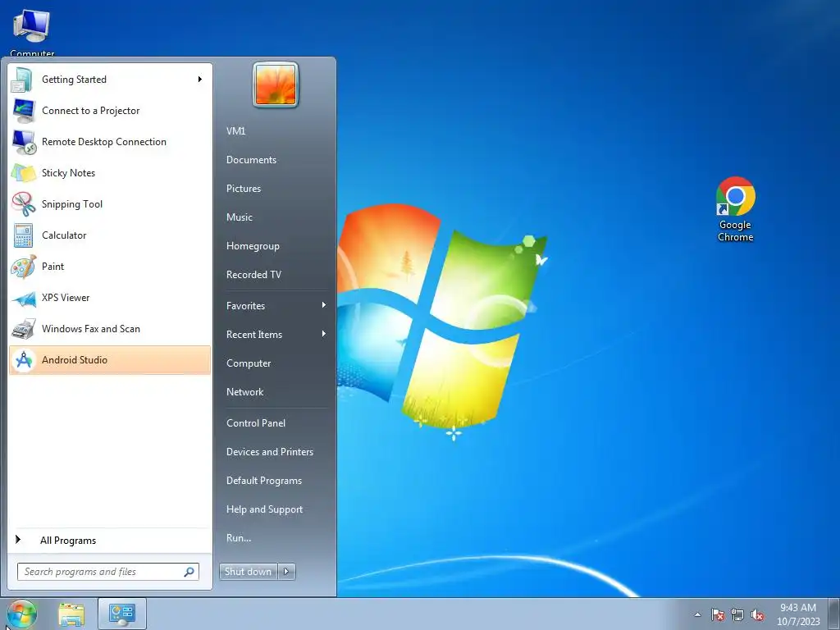840x630 pixels.
Task: Click the Start orb button
Action: pos(22,614)
